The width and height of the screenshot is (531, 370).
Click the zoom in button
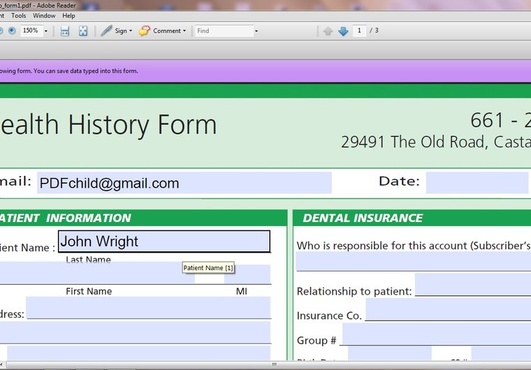[x=12, y=31]
